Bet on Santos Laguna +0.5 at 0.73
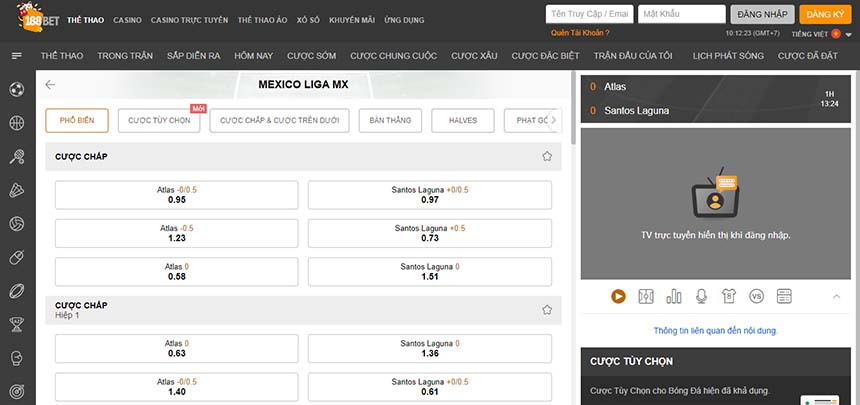The image size is (860, 405). tap(430, 233)
